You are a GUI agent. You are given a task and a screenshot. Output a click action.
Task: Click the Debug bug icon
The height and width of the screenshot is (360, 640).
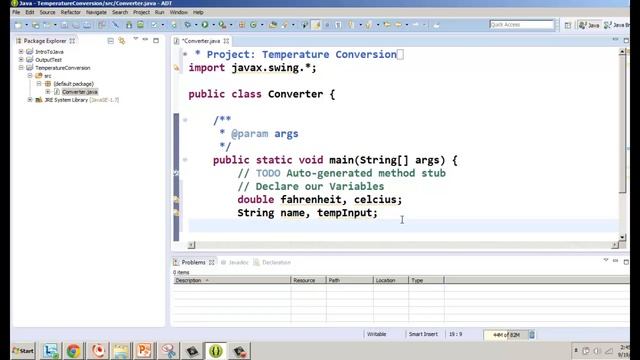coord(187,25)
